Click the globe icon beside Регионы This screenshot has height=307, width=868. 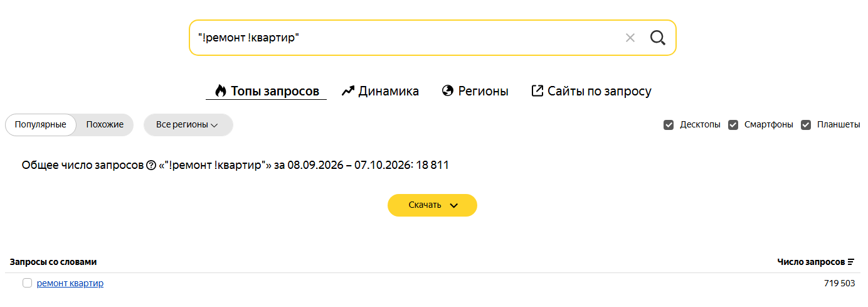(448, 91)
